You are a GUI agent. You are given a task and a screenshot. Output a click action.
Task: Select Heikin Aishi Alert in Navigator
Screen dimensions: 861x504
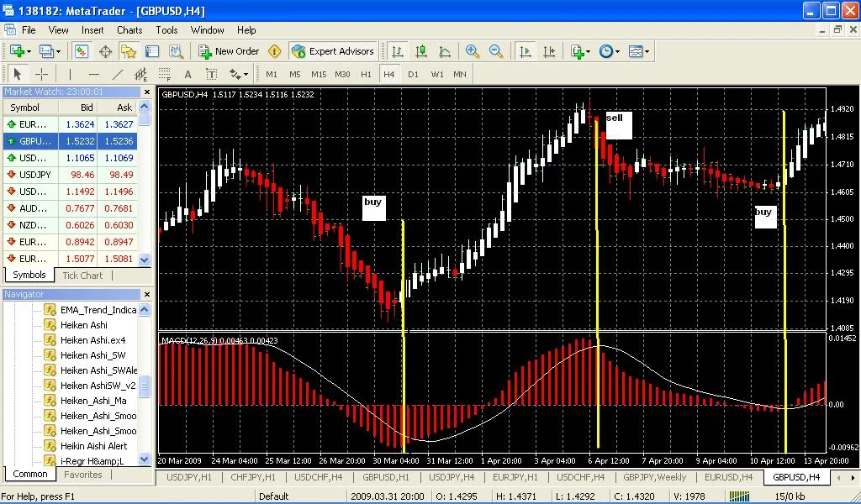93,446
